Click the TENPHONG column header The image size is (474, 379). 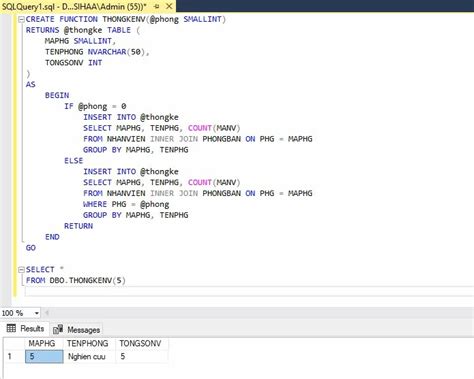(89, 343)
